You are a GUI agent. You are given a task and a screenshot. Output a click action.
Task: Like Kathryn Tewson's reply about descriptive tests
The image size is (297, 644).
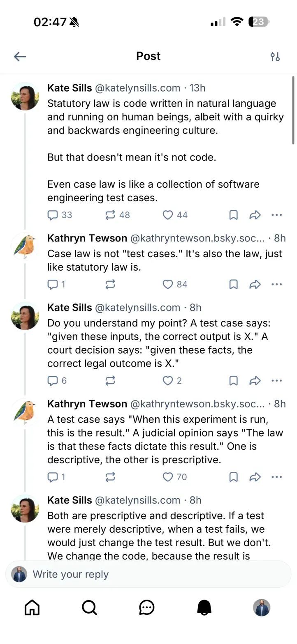click(168, 477)
